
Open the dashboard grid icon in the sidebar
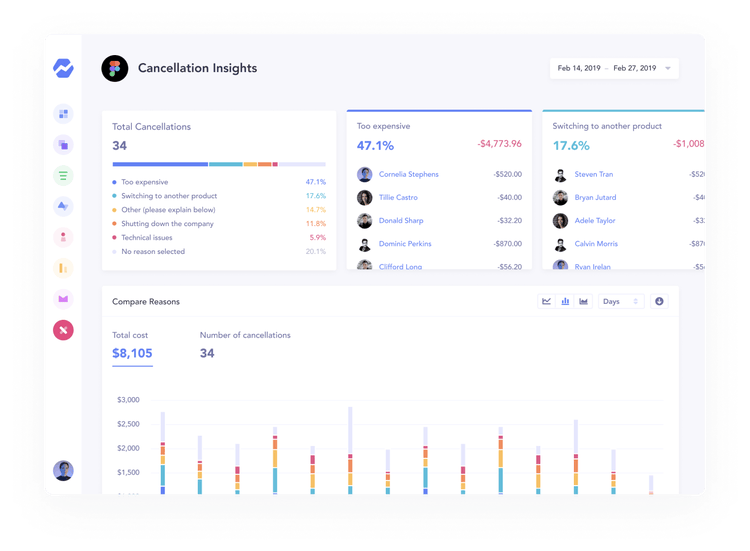coord(63,114)
